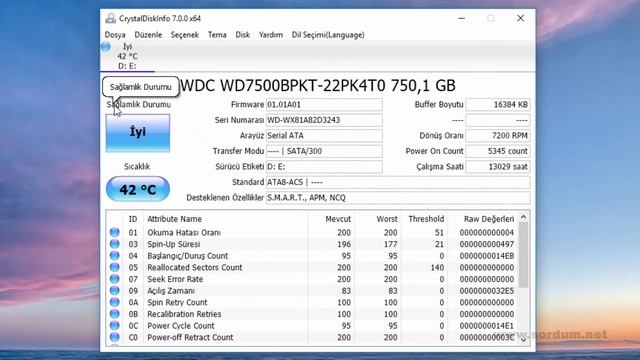Screen dimensions: 640x360
Task: Click the Desteklenen Özellikler field
Action: pos(398,198)
